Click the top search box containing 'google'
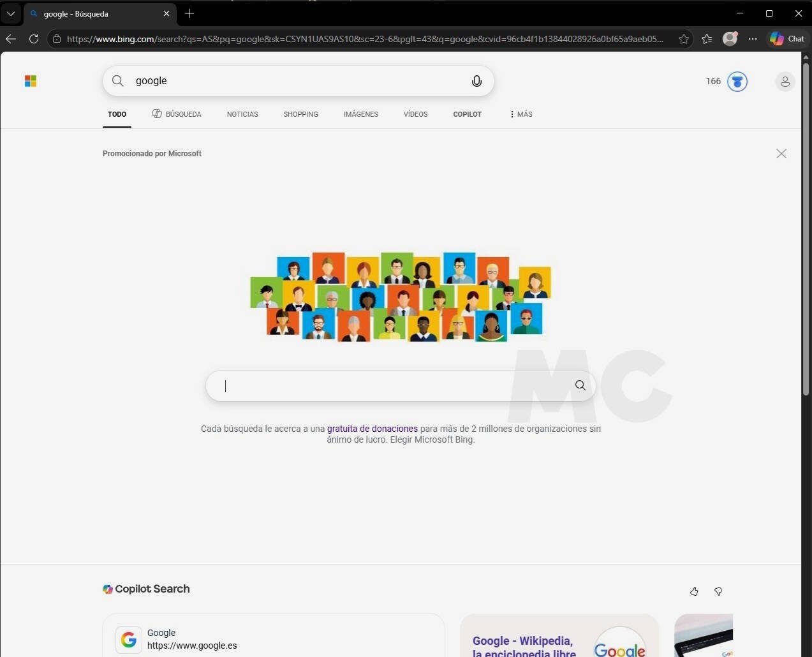Image resolution: width=812 pixels, height=657 pixels. pyautogui.click(x=299, y=81)
